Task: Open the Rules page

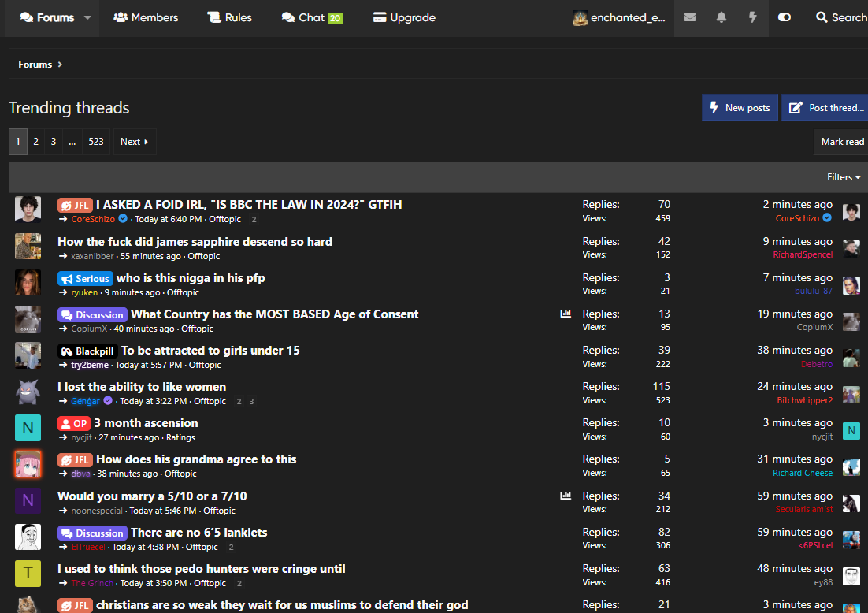Action: point(229,17)
